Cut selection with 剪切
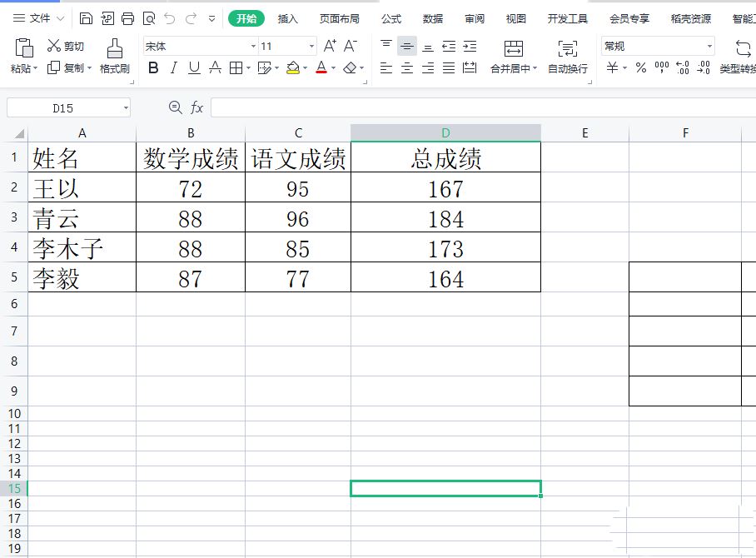The width and height of the screenshot is (756, 558). pos(66,46)
